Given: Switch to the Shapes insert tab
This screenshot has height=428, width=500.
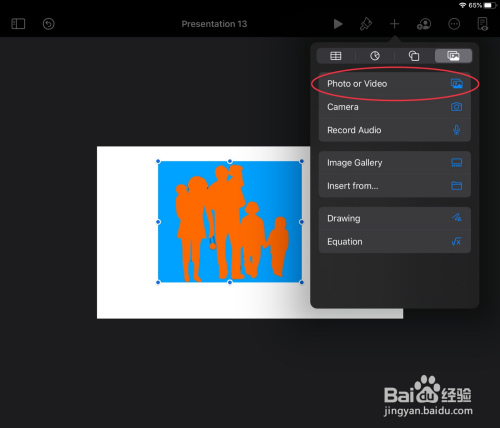Looking at the screenshot, I should coord(414,56).
